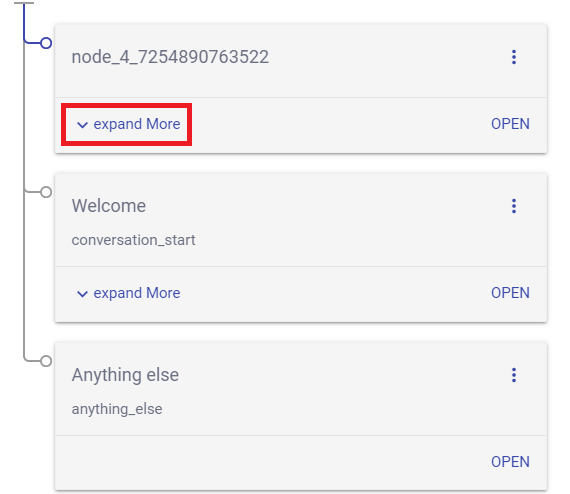Click the conversation_start condition text
The width and height of the screenshot is (570, 494).
(133, 240)
